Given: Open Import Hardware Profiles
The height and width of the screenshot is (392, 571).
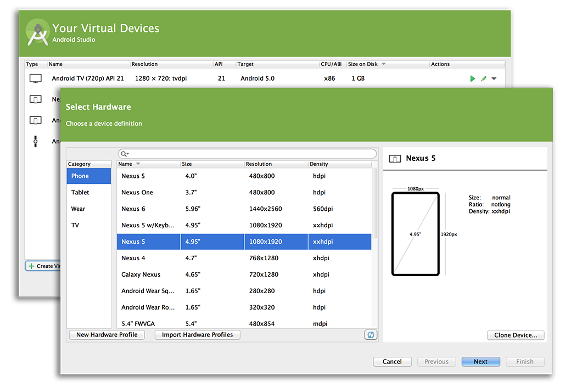Looking at the screenshot, I should pos(197,335).
